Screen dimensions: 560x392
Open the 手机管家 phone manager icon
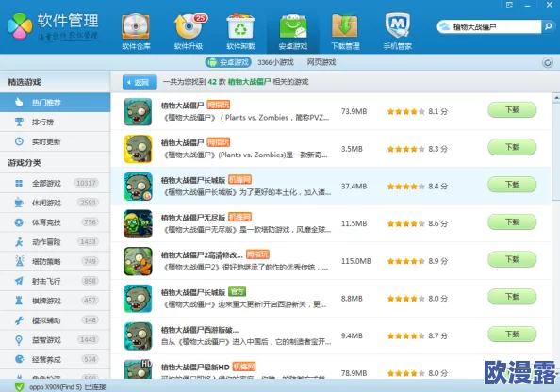(397, 31)
